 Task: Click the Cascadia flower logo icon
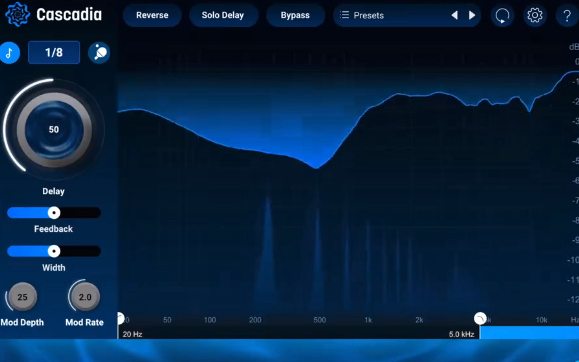(17, 14)
